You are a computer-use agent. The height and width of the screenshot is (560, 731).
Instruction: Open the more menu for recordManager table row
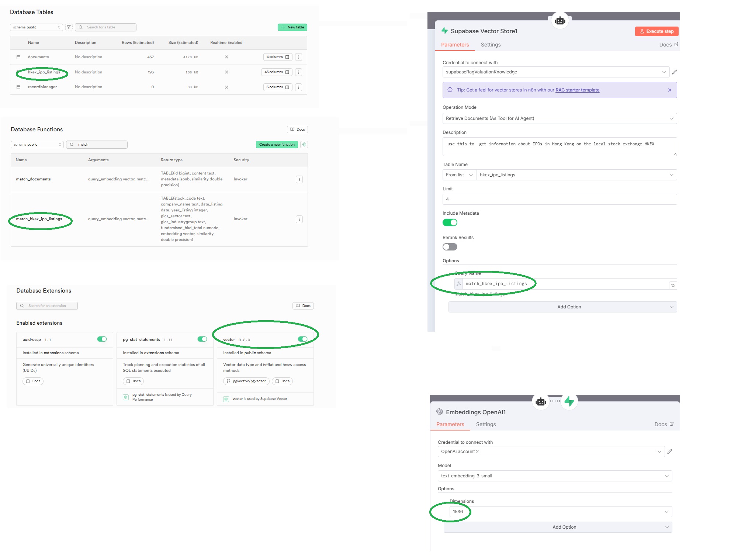click(299, 87)
